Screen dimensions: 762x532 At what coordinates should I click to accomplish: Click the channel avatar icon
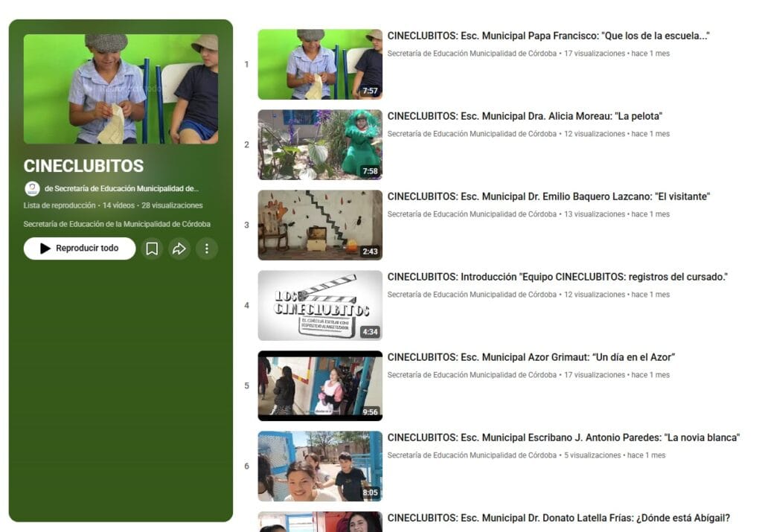32,189
